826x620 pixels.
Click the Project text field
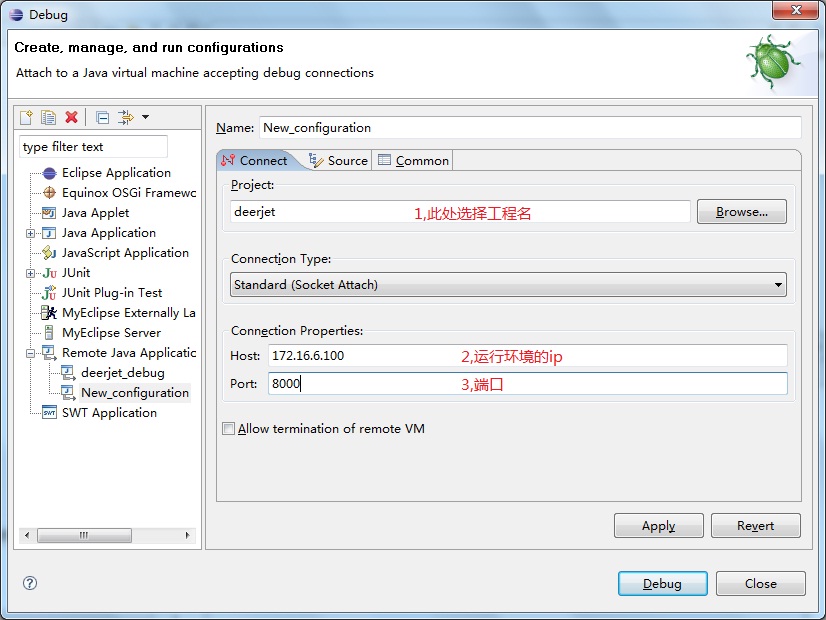pyautogui.click(x=460, y=212)
